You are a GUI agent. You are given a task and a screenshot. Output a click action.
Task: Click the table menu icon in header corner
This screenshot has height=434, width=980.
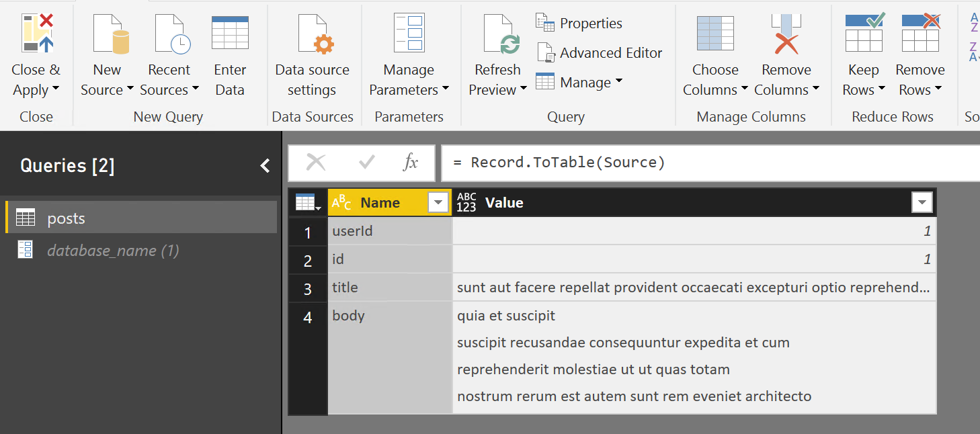(x=307, y=202)
